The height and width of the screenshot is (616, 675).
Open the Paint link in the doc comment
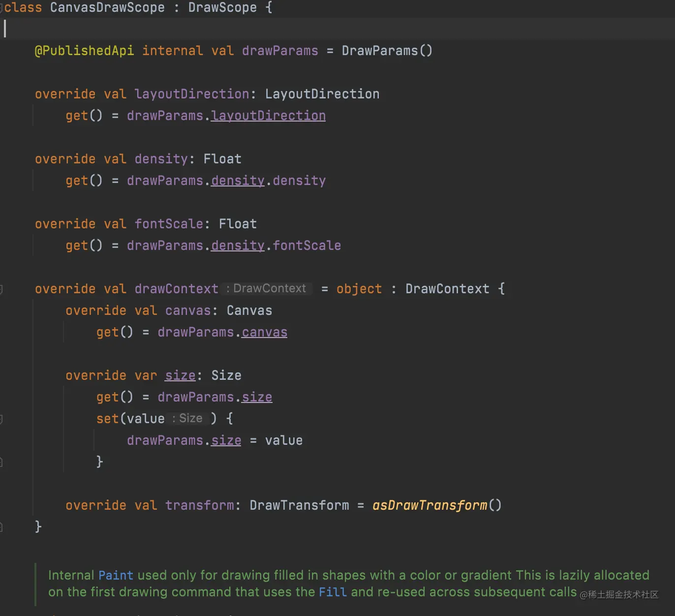coord(116,575)
